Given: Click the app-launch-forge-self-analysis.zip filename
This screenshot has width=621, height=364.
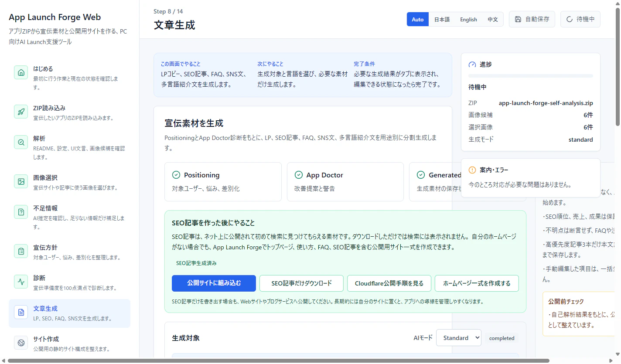Looking at the screenshot, I should 546,103.
